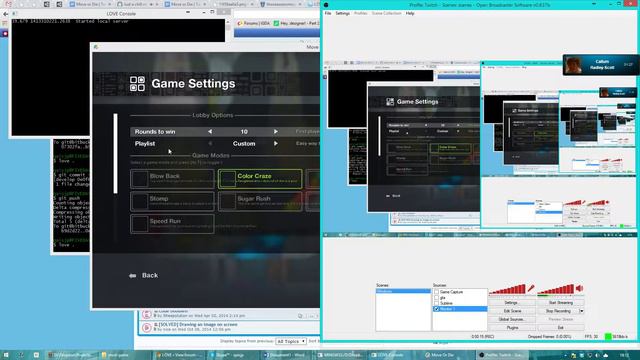Toggle the Blow Back game mode
This screenshot has height=360, width=640.
click(172, 179)
